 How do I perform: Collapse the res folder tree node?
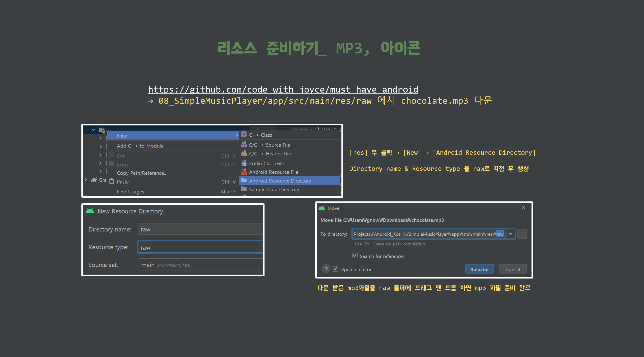93,130
